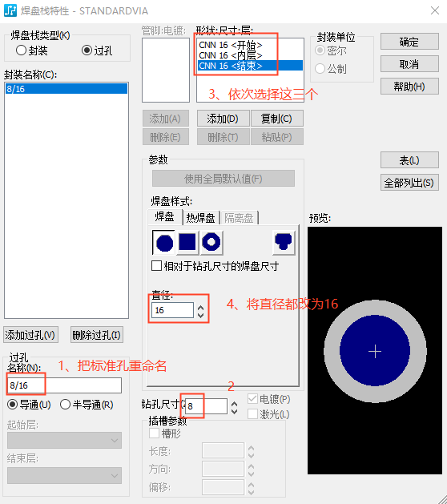Open the 结束层 dropdown
Viewport: 447px width, 504px height.
tap(64, 475)
